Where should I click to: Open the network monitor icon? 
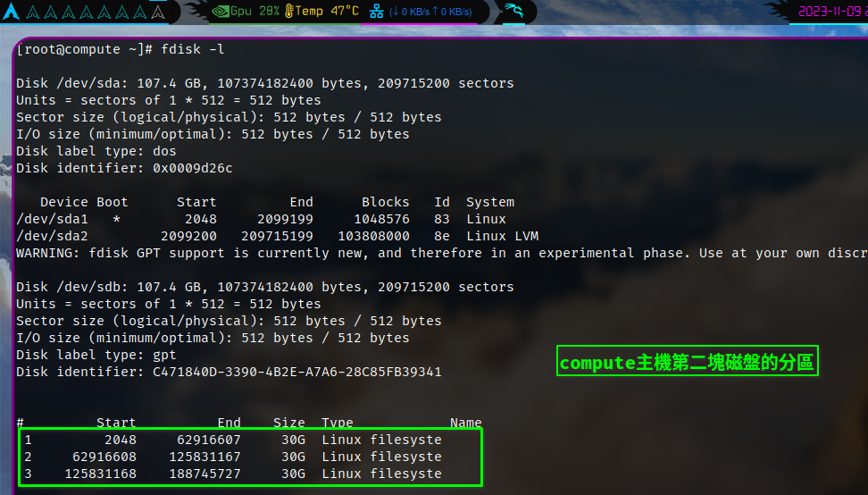[x=376, y=12]
